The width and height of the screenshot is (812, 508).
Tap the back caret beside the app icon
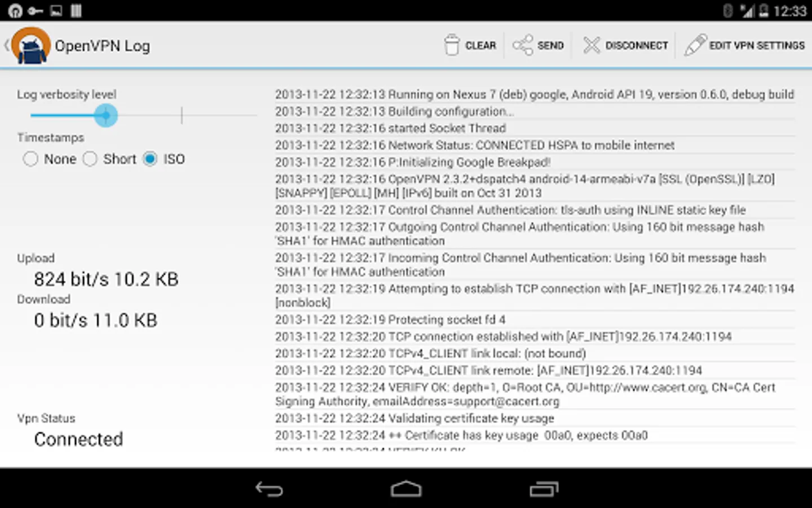pyautogui.click(x=6, y=45)
